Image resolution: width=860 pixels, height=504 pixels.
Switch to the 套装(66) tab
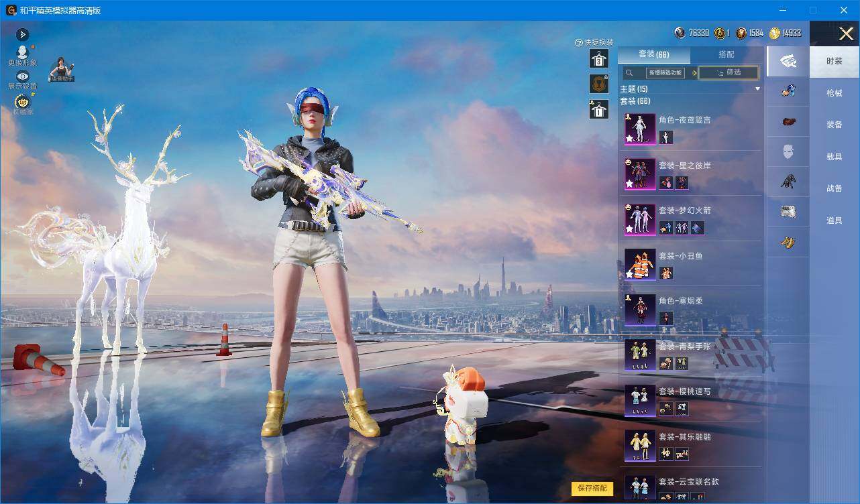pyautogui.click(x=653, y=54)
